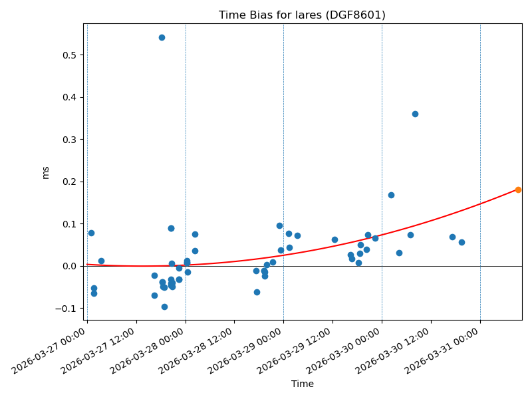The height and width of the screenshot is (399, 532).
Task: Click the plot title "Time Bias for lares (DGF8601)"
Action: 302,15
